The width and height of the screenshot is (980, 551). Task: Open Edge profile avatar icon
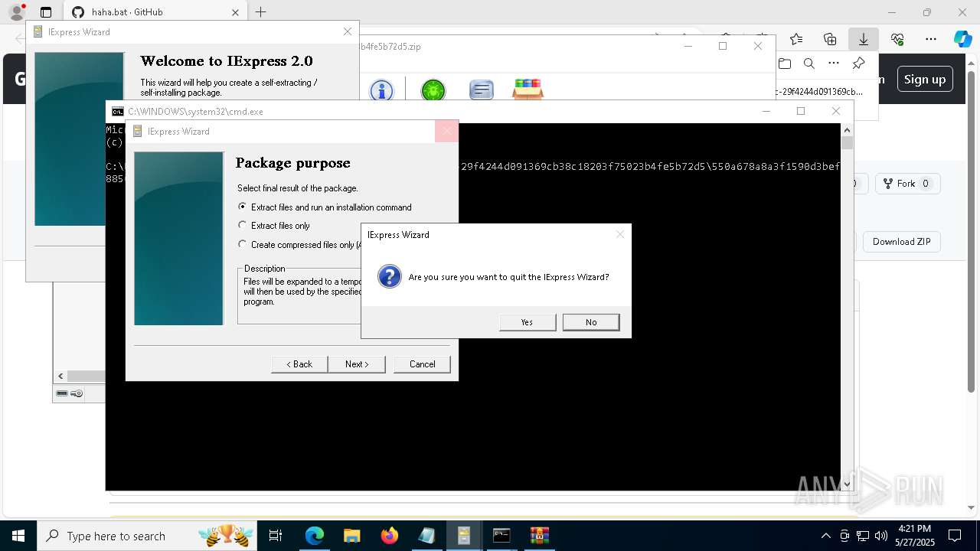(x=16, y=12)
